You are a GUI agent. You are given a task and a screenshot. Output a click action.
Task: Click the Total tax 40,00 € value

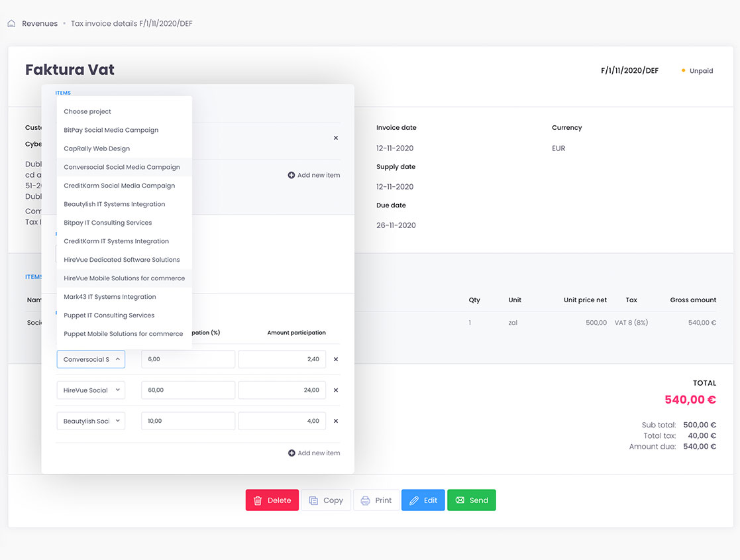[x=702, y=436]
